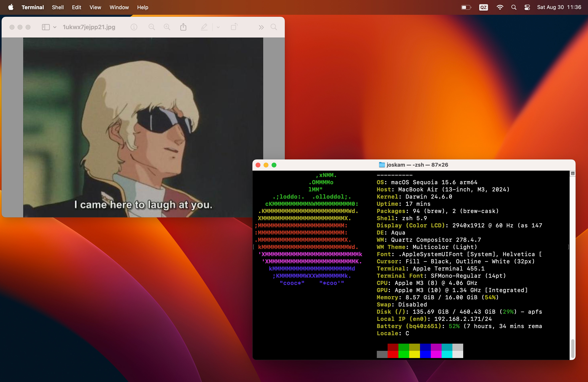The width and height of the screenshot is (588, 382).
Task: Click the blue color block
Action: 425,354
